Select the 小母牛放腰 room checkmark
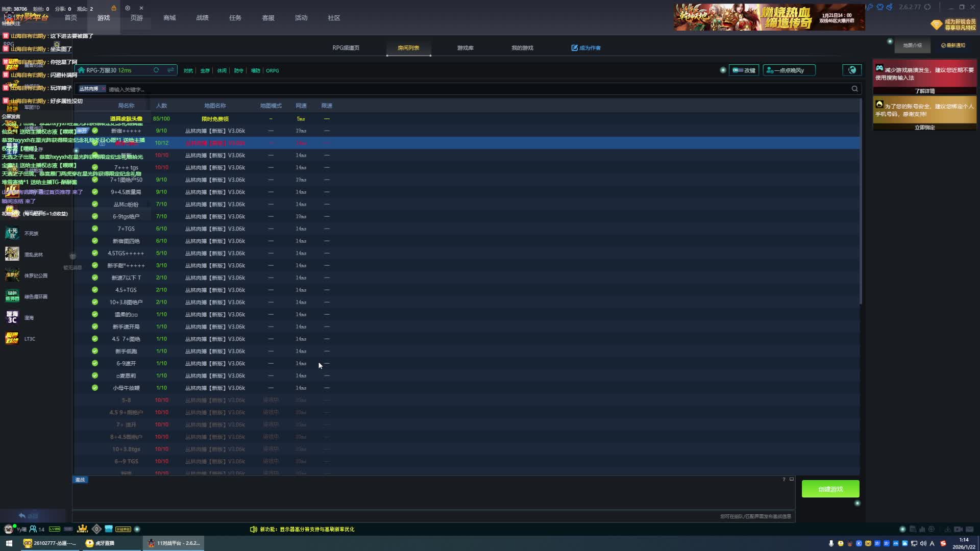This screenshot has width=980, height=551. (95, 388)
